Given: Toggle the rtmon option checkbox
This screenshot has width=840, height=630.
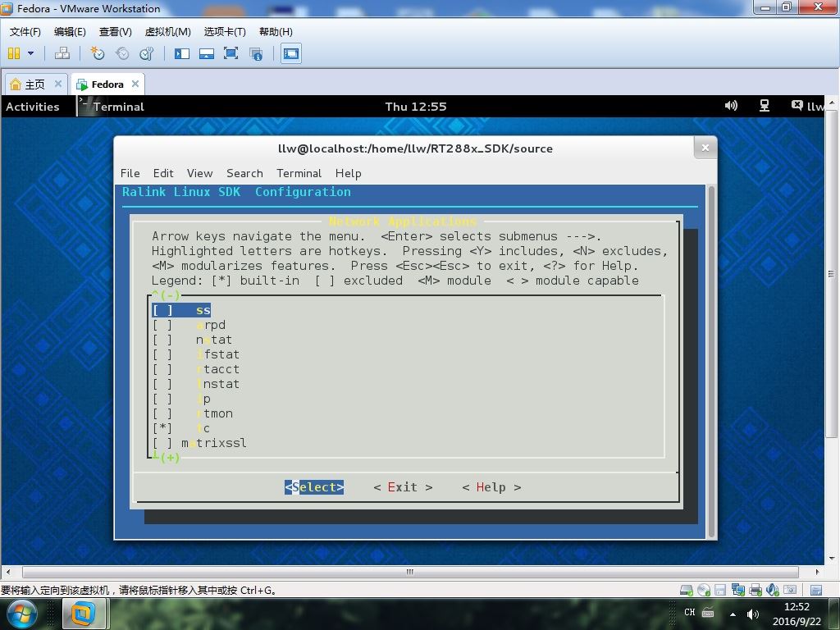Looking at the screenshot, I should (163, 413).
